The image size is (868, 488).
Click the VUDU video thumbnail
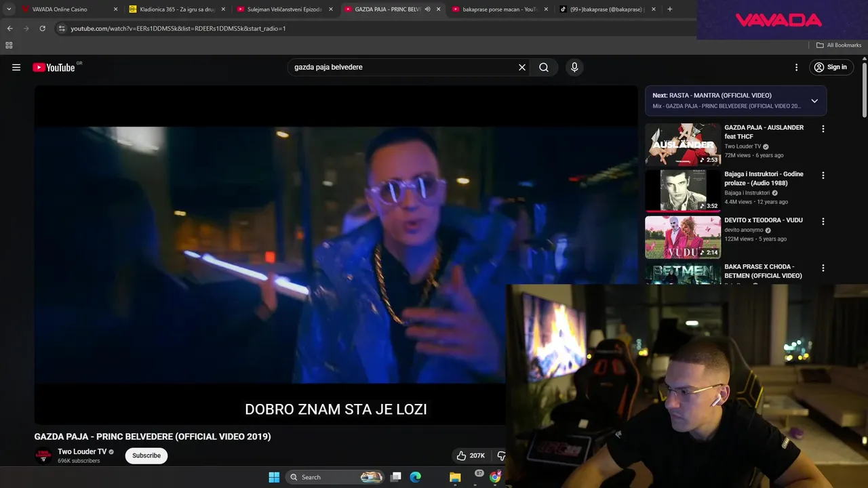[x=683, y=237]
